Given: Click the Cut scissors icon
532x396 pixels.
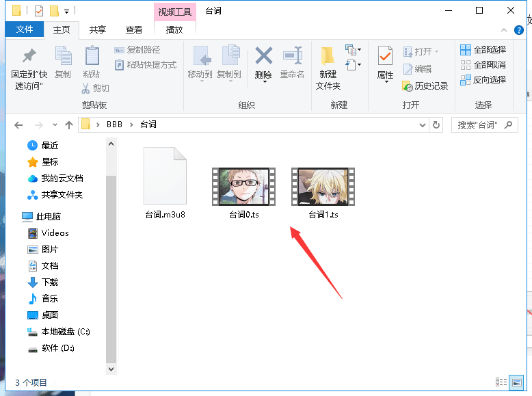Looking at the screenshot, I should tap(85, 88).
